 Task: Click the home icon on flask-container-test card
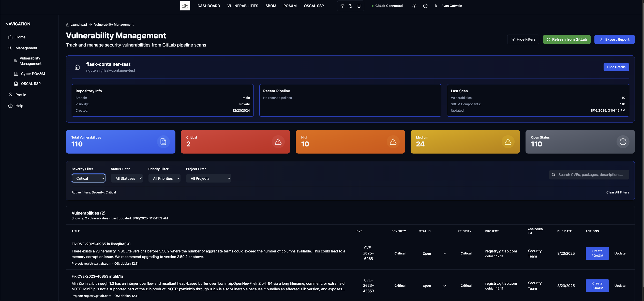[77, 67]
